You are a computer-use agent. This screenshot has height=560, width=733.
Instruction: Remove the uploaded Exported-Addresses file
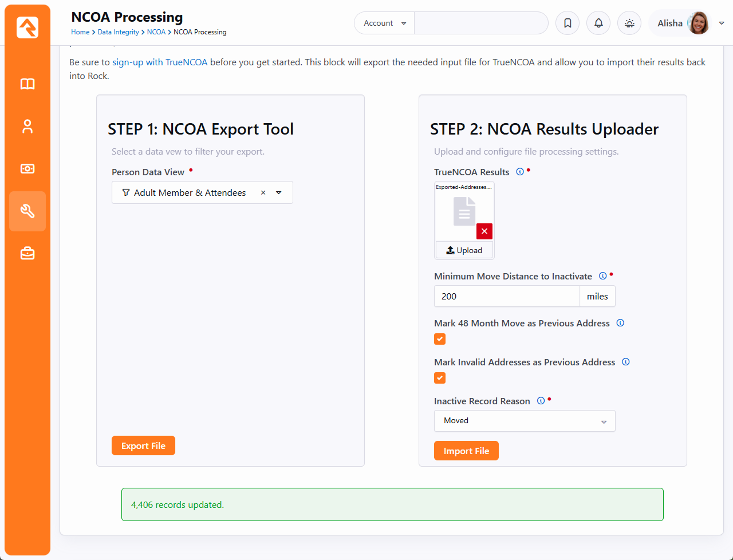point(484,231)
